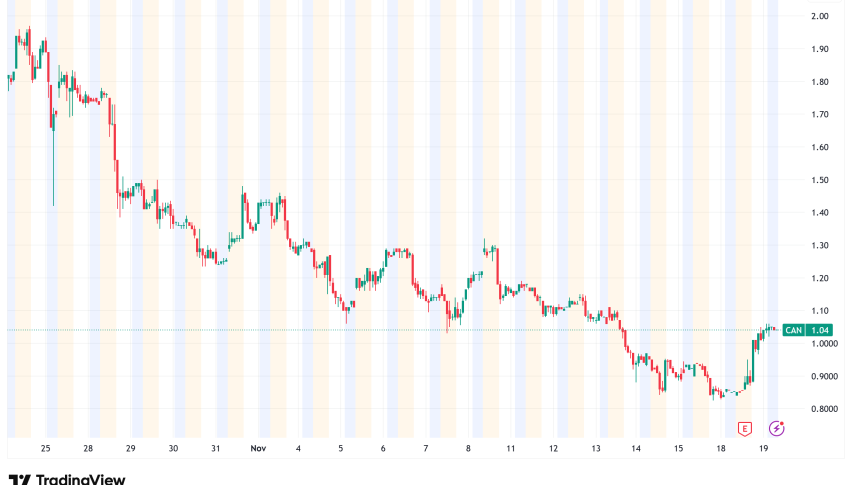Click the 1.20 price axis label
Viewport: 852px width, 485px height.
click(820, 278)
